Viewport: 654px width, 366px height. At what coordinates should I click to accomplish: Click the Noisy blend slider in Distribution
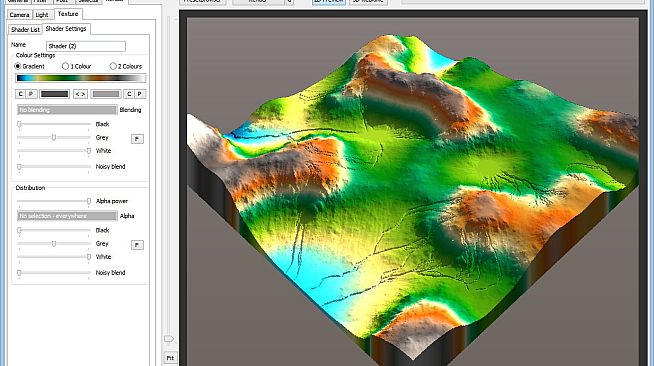[x=54, y=273]
